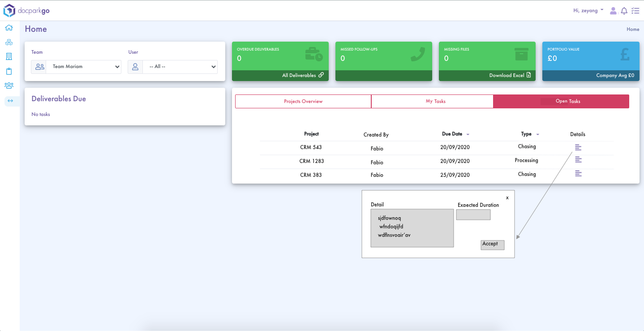This screenshot has height=334, width=644.
Task: Open the Hi, zeyang account menu
Action: [588, 10]
